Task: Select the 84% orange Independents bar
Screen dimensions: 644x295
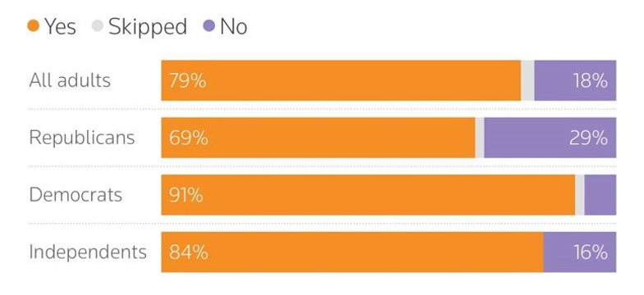Action: click(352, 252)
